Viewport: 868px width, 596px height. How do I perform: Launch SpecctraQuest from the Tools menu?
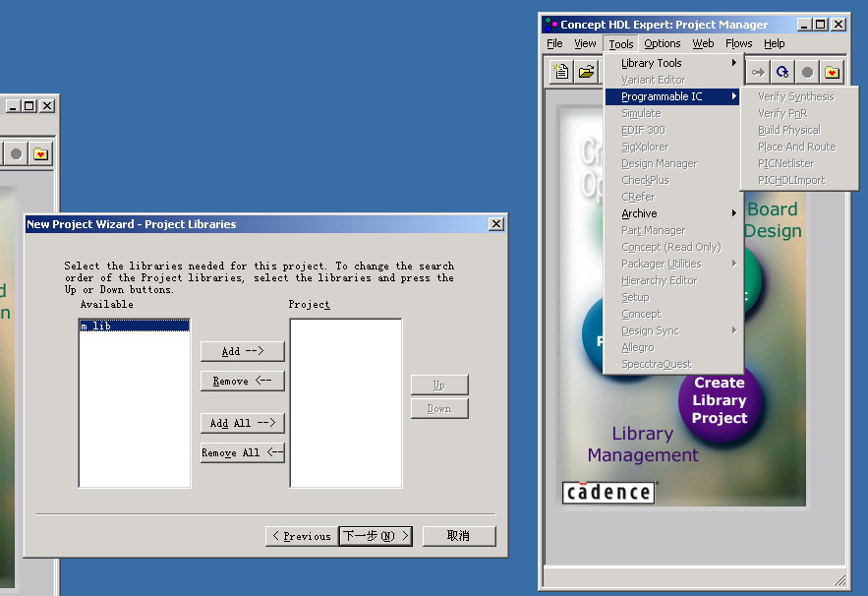[672, 364]
